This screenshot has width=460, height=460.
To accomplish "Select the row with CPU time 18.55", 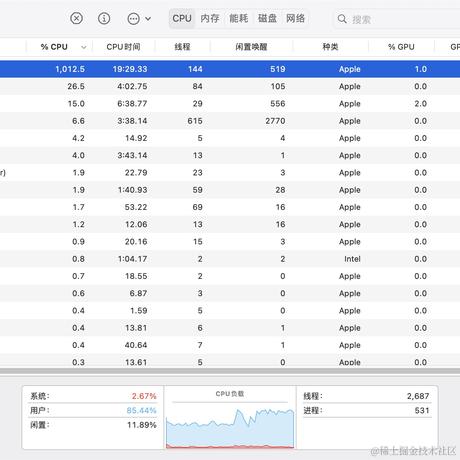I will click(x=230, y=276).
